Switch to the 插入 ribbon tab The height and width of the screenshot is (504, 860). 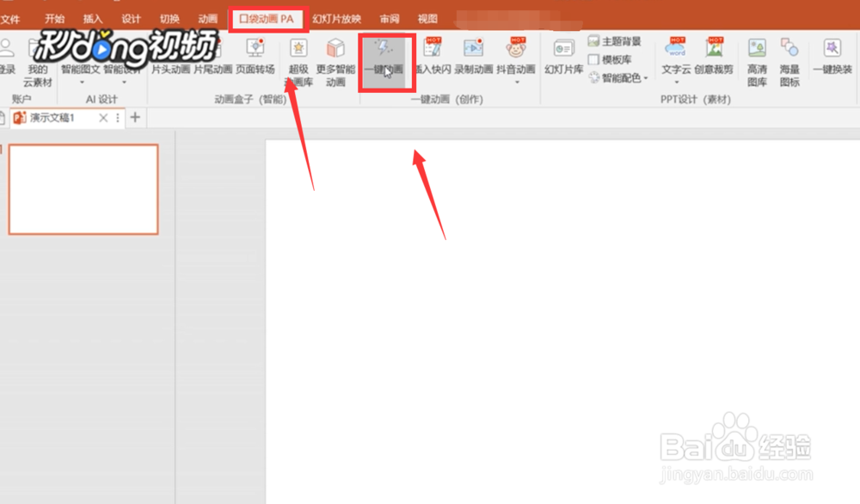pyautogui.click(x=93, y=19)
